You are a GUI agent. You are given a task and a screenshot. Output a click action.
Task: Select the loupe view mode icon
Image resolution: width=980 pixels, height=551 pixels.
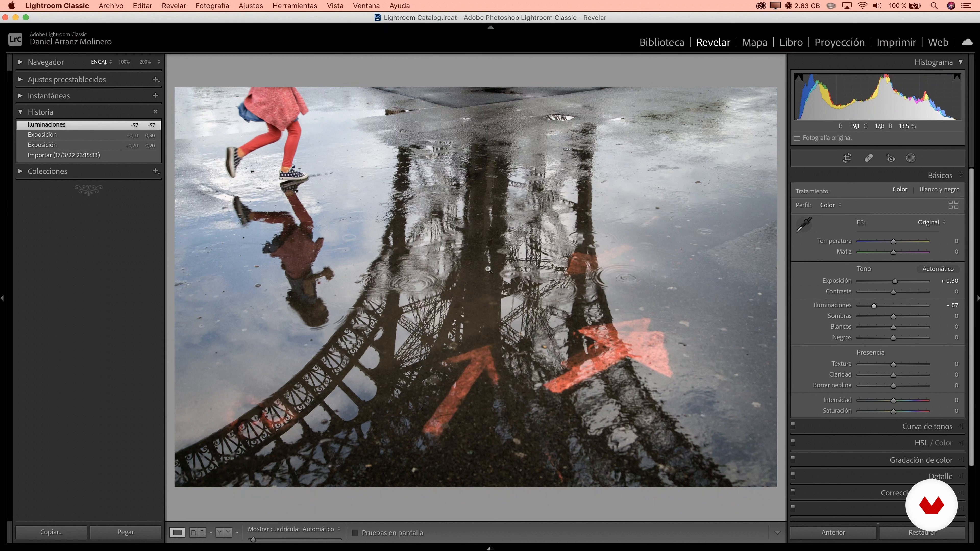[x=177, y=532]
